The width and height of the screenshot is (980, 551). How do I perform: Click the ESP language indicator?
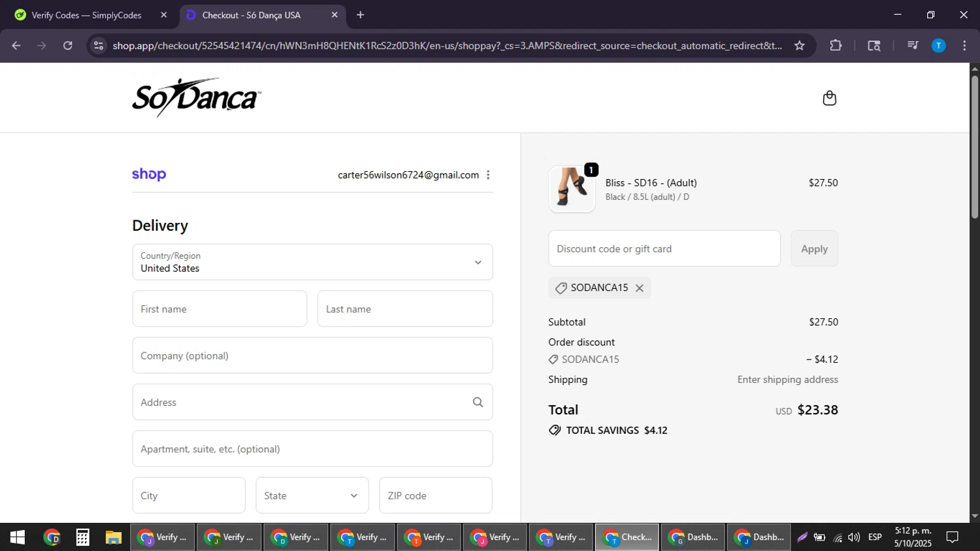(875, 537)
